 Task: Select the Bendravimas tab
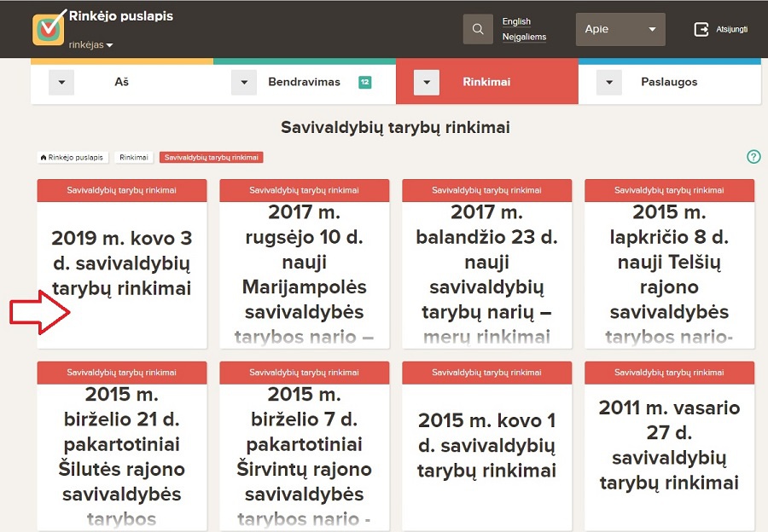(x=305, y=82)
